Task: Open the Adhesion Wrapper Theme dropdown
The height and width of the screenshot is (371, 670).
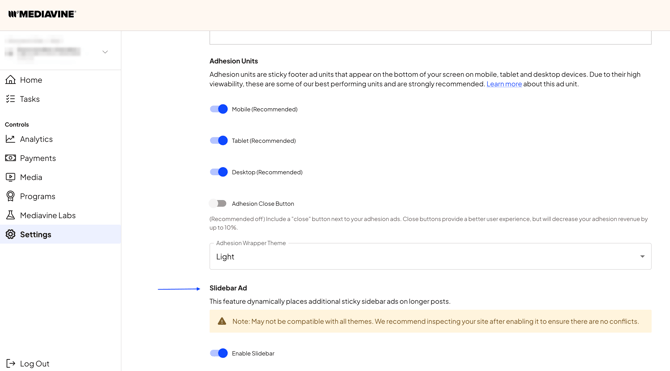Action: click(x=430, y=256)
